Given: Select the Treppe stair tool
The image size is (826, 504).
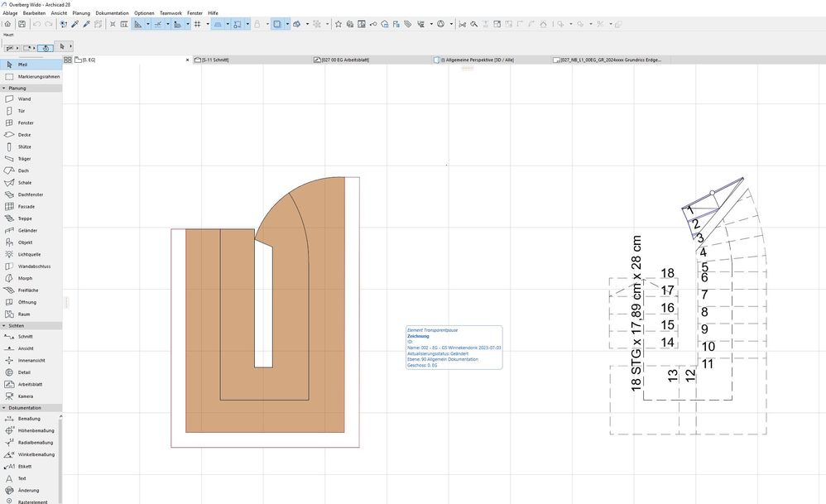Looking at the screenshot, I should [x=25, y=218].
